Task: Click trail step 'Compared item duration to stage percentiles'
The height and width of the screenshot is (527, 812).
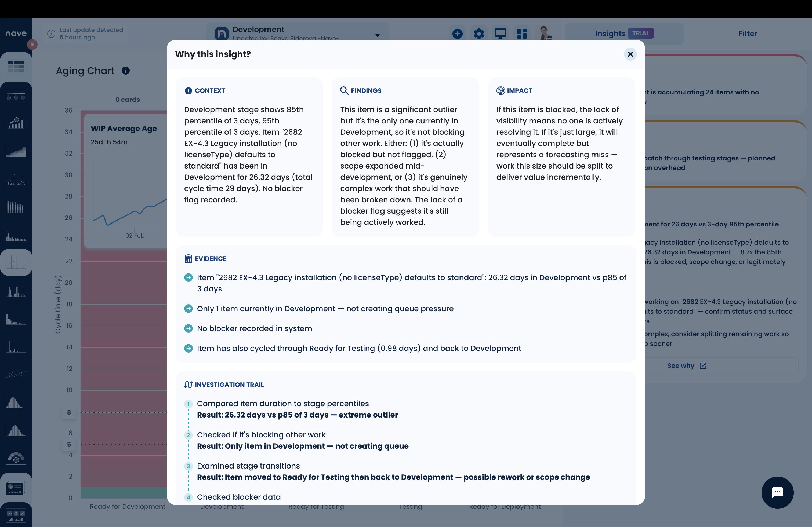Action: point(283,404)
